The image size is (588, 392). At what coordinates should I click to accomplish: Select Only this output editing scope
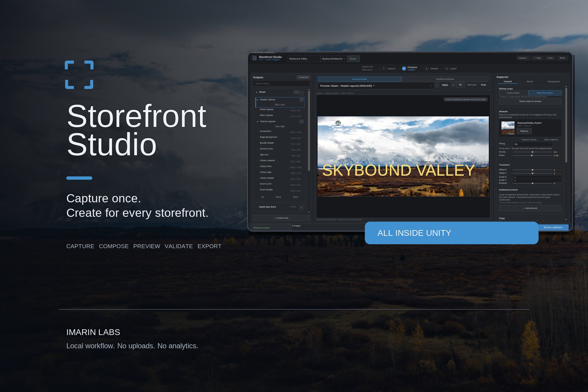(x=545, y=93)
